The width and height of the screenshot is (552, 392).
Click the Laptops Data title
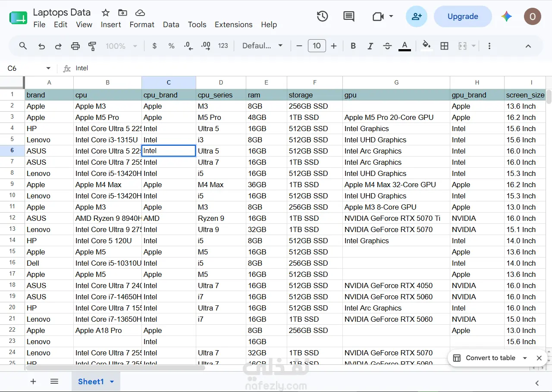point(62,13)
